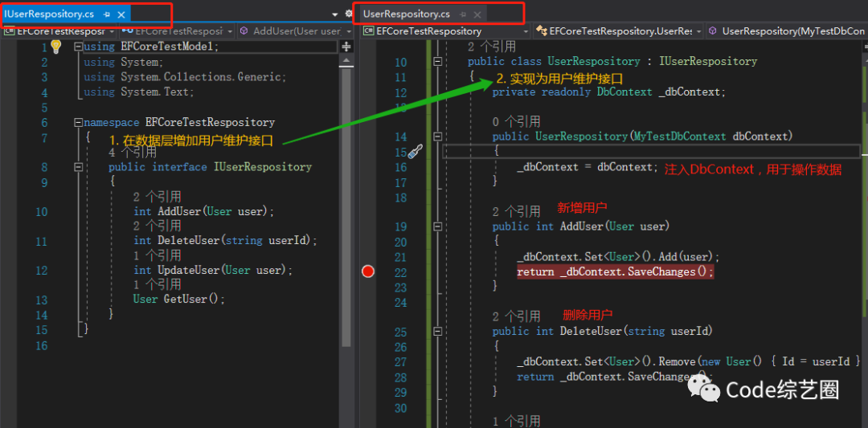Open references CodeLens above right pane DeleteUser method
This screenshot has height=428, width=868.
517,317
